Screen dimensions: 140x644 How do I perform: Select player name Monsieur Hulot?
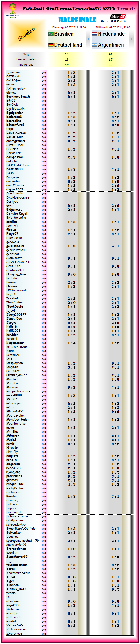18,420
